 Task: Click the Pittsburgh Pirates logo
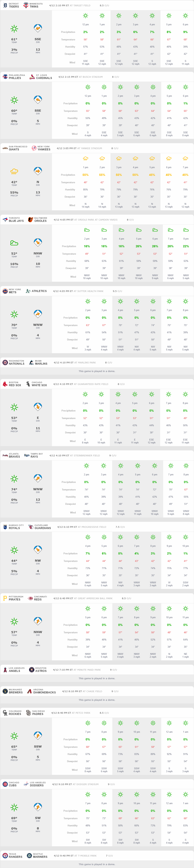(5, 598)
